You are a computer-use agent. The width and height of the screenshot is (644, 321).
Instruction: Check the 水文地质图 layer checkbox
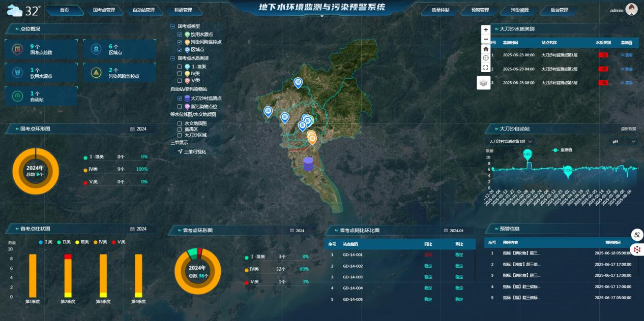[x=180, y=123]
